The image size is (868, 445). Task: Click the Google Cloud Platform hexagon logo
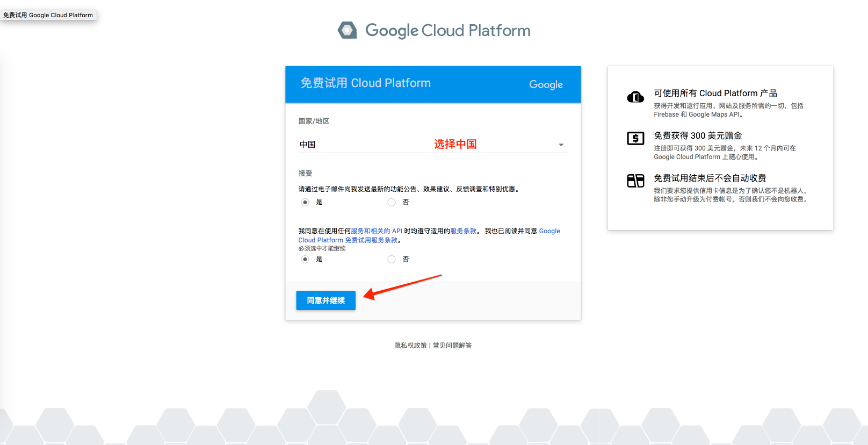347,30
